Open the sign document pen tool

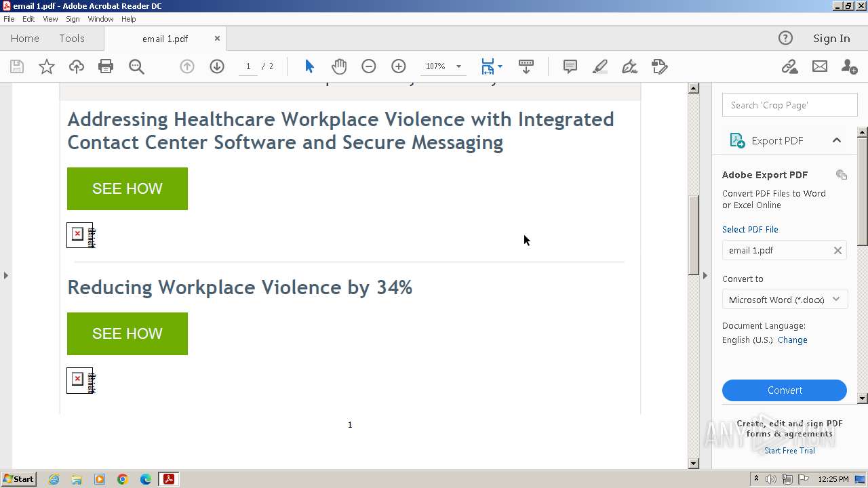[629, 66]
